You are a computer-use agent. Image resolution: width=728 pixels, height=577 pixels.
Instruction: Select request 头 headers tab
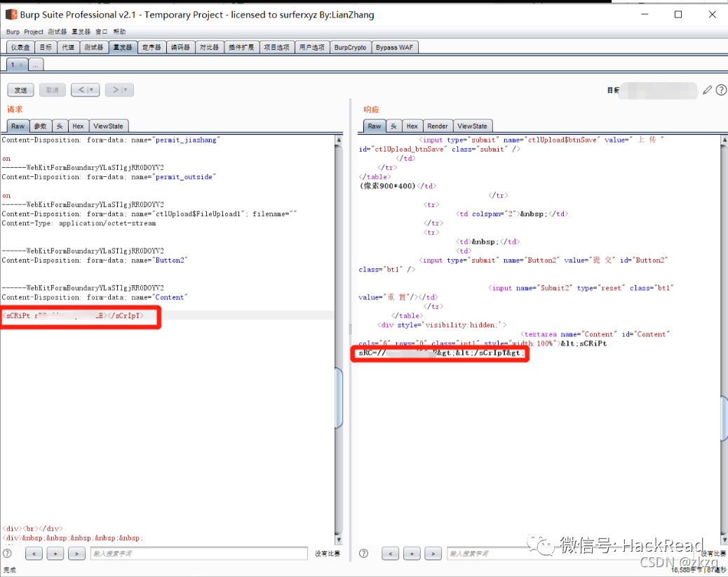60,126
